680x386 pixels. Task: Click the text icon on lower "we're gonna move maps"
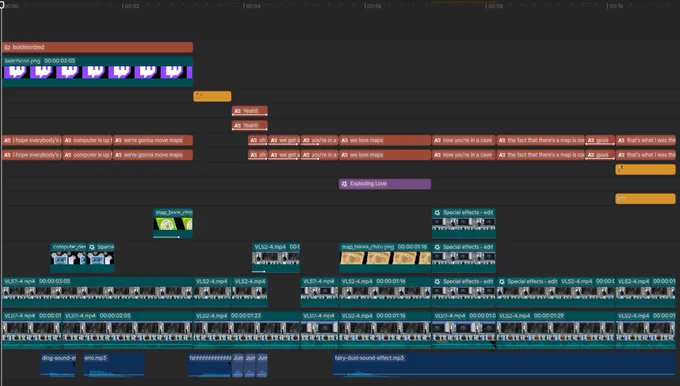118,155
